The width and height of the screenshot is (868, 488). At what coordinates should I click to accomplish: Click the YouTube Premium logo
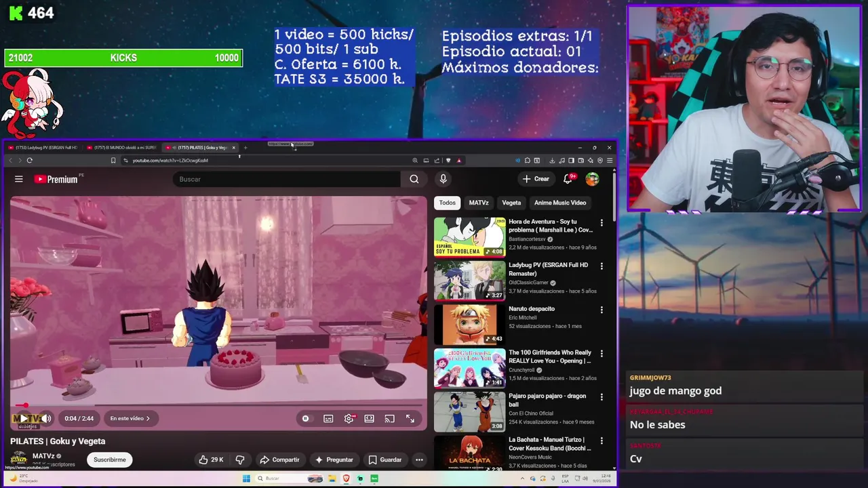(58, 179)
